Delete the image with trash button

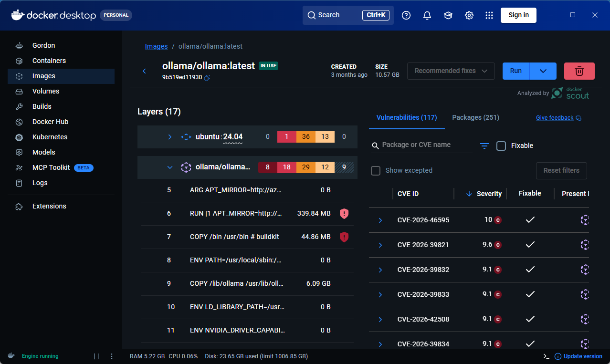tap(579, 71)
